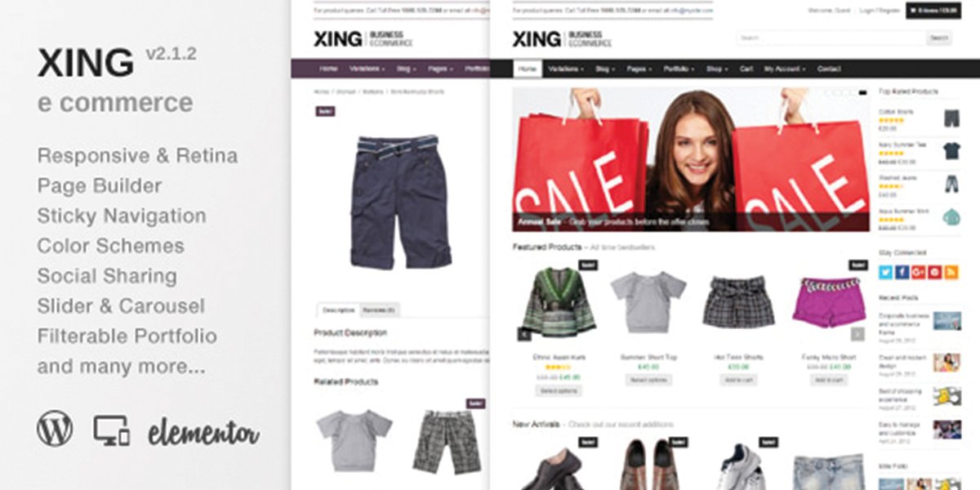Open the Facebook social icon
This screenshot has width=980, height=490.
pyautogui.click(x=902, y=272)
